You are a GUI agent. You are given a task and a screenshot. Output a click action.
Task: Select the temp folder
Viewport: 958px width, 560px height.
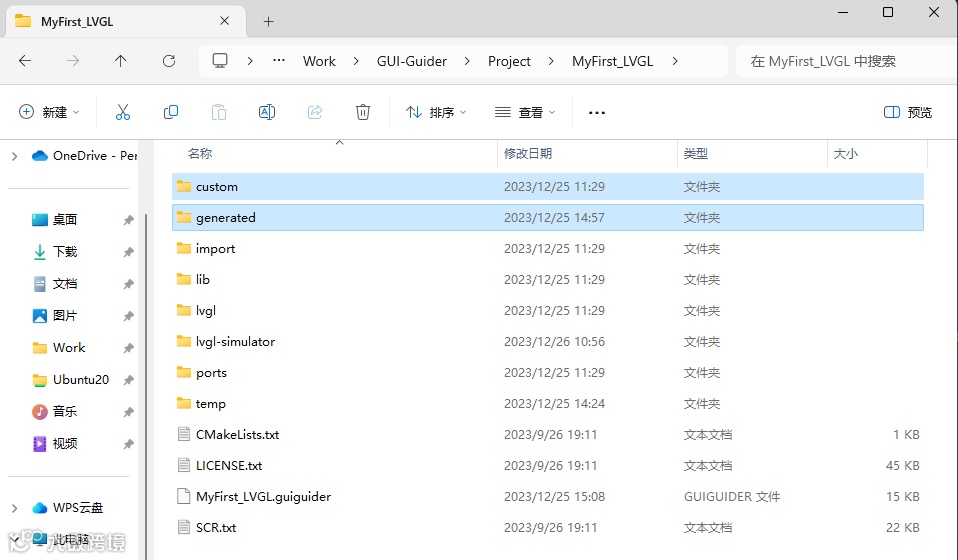547,404
